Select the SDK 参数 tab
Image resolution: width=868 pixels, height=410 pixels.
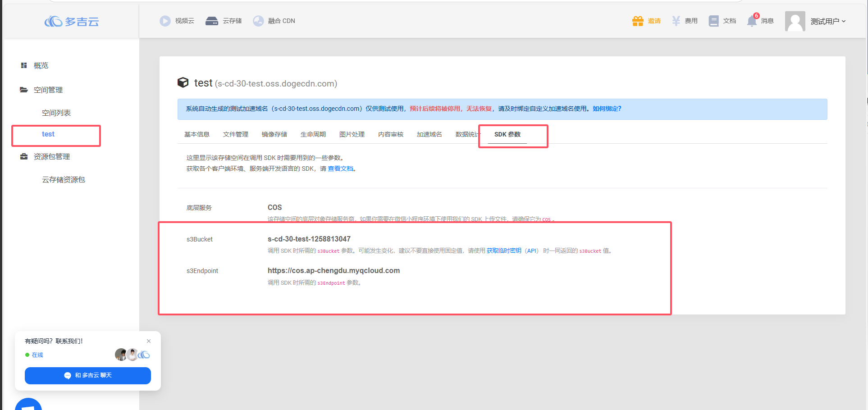coord(507,134)
